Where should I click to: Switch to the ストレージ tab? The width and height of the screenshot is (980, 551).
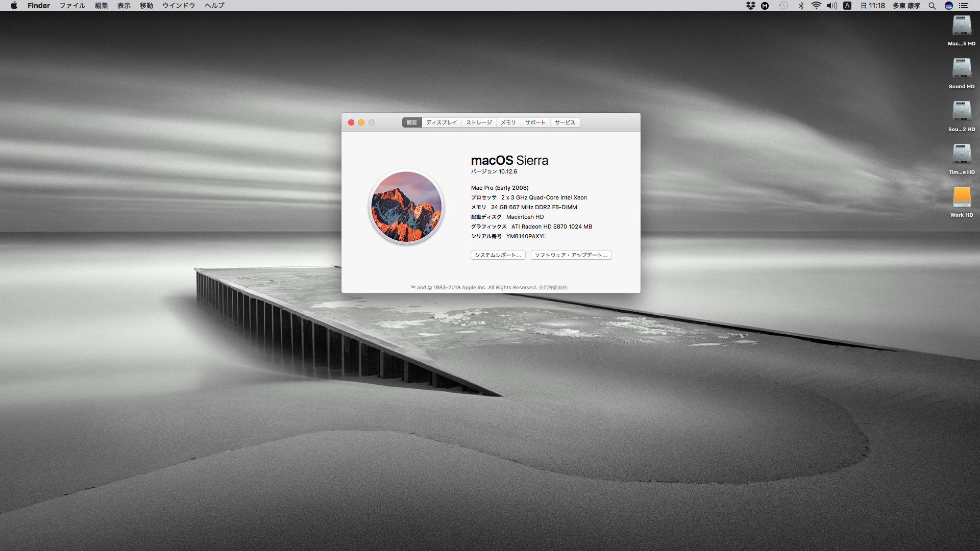(479, 122)
